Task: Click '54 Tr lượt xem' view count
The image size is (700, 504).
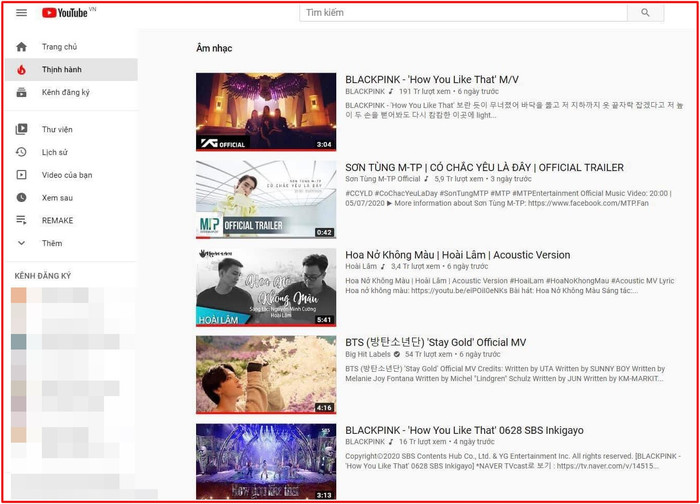Action: 429,354
